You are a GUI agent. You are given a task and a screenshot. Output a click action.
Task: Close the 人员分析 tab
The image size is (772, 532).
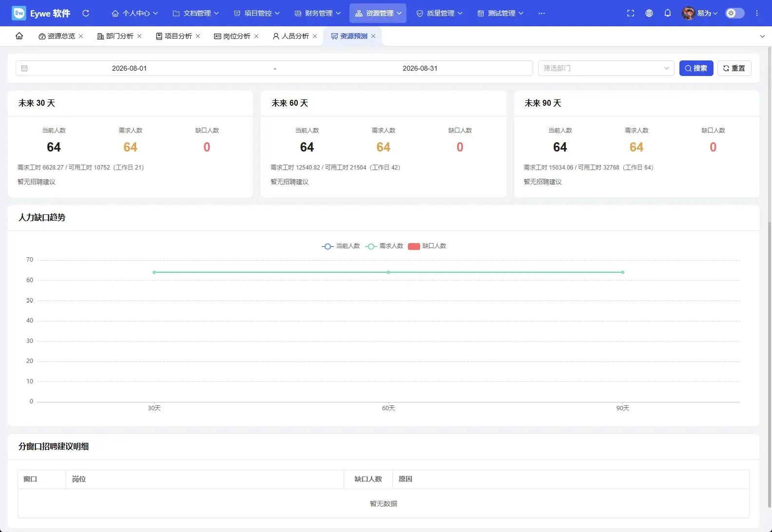coord(315,36)
